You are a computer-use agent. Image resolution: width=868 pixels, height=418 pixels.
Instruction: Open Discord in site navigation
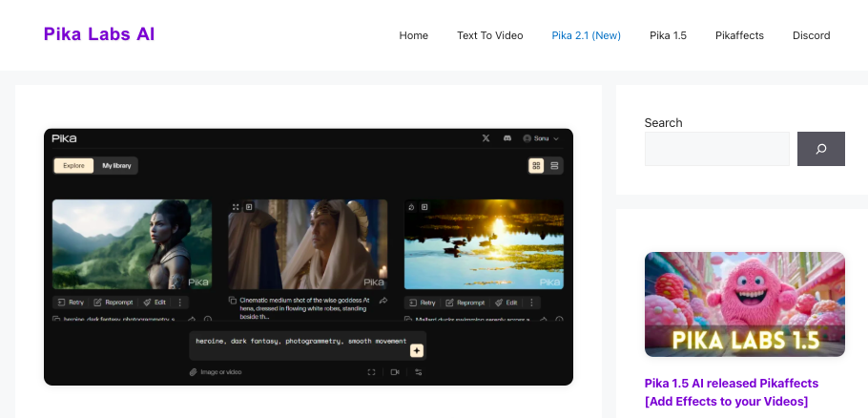pyautogui.click(x=812, y=35)
